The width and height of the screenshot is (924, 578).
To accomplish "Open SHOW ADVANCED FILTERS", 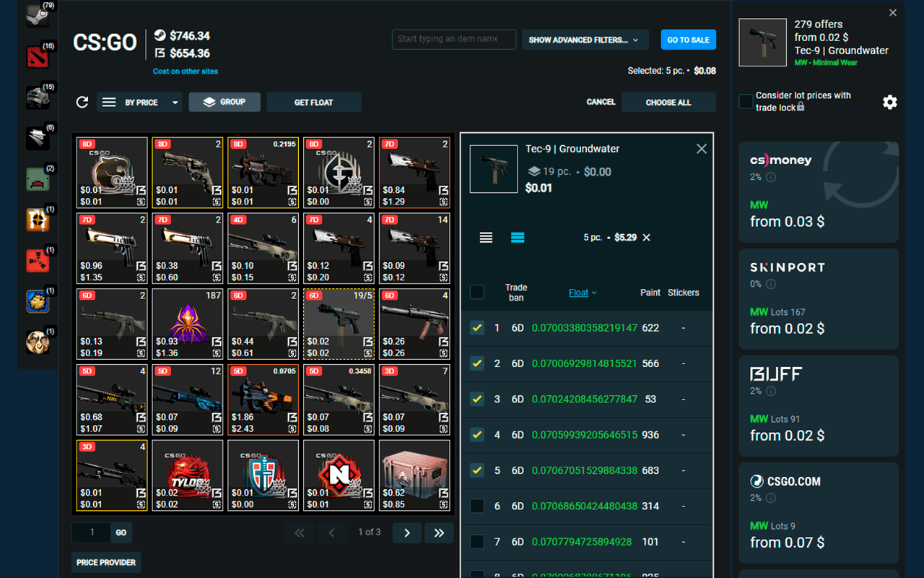I will point(585,40).
